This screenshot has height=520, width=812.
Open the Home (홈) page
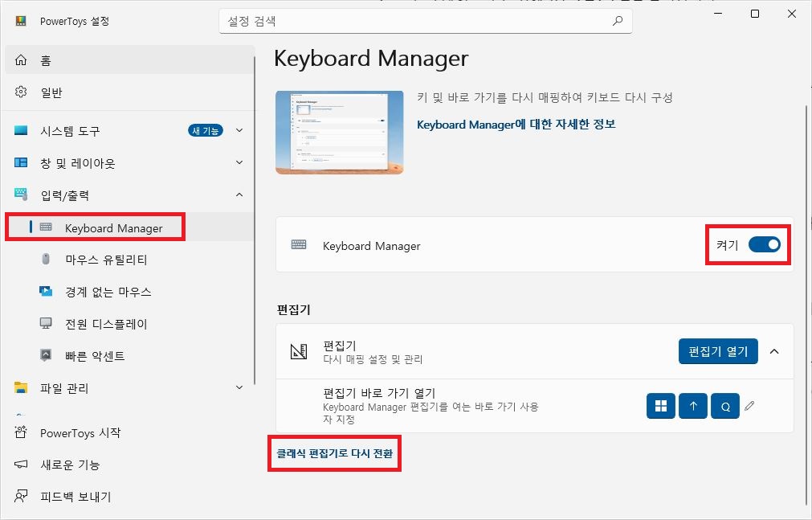click(x=129, y=60)
